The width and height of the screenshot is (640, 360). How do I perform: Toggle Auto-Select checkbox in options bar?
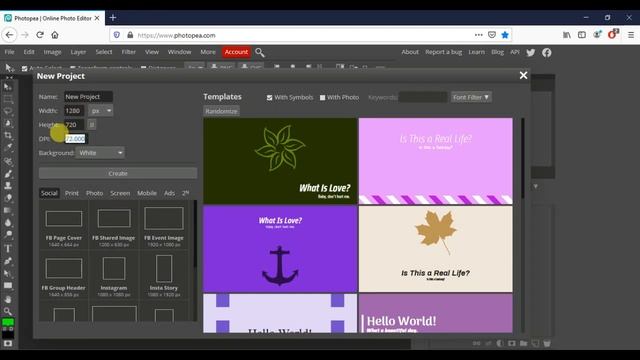pos(24,68)
